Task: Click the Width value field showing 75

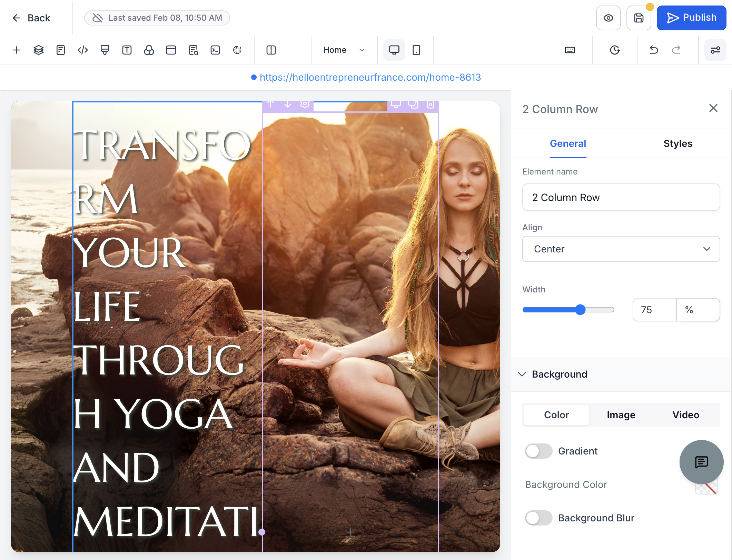Action: [654, 310]
